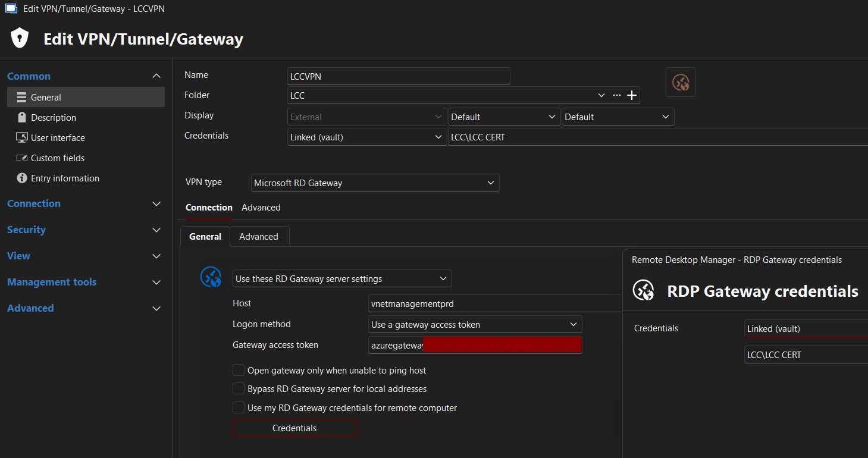The image size is (868, 458).
Task: Click the Credentials button
Action: point(294,428)
